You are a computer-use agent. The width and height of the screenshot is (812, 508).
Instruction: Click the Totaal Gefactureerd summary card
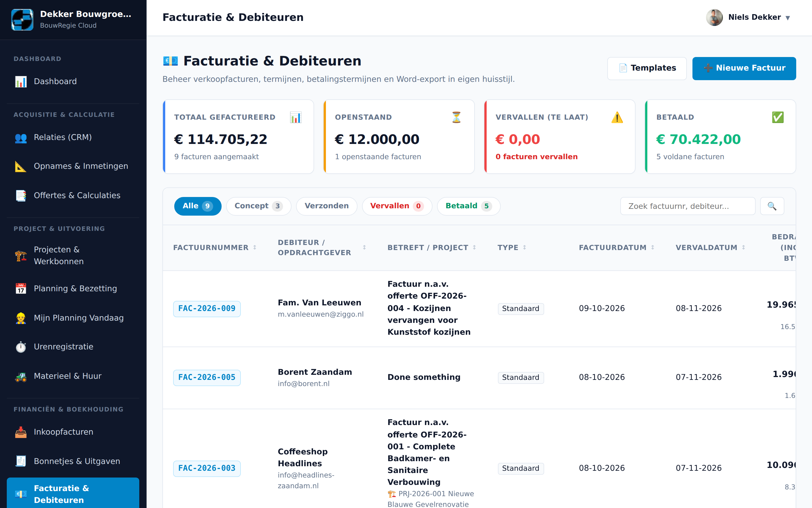click(x=238, y=137)
